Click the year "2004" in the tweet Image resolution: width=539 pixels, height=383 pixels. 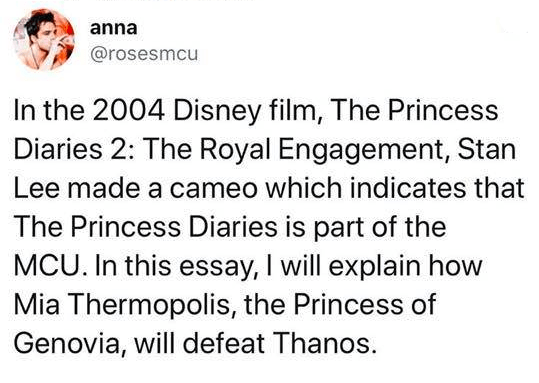pos(128,111)
